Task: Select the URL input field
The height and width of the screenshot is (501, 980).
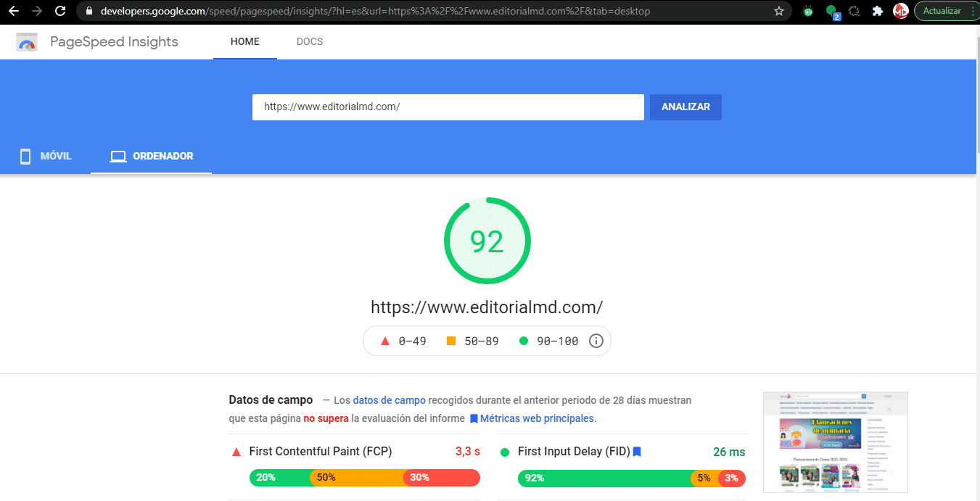Action: point(448,107)
